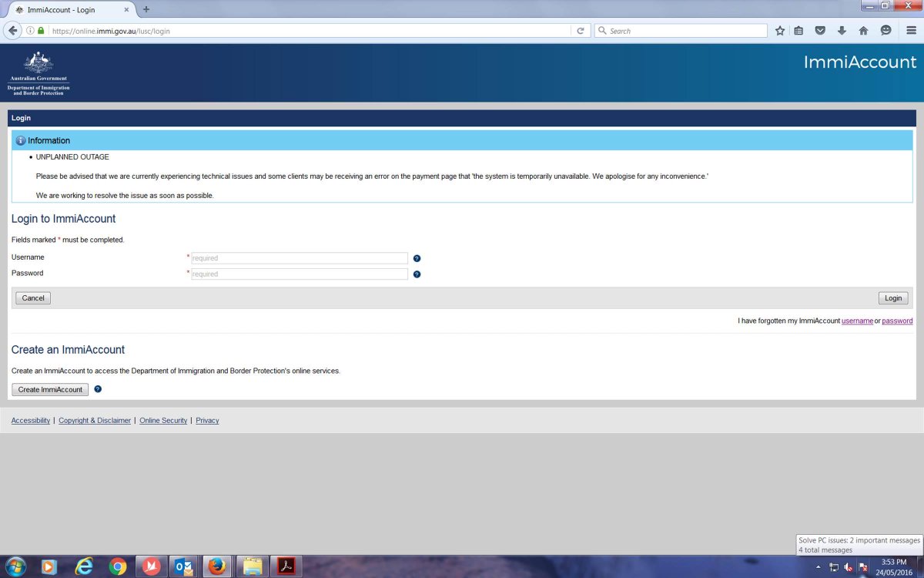Open the red M app in taskbar

151,566
